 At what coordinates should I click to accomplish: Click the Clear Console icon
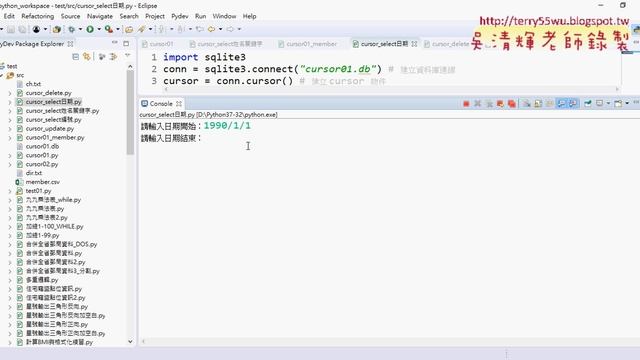pos(527,104)
